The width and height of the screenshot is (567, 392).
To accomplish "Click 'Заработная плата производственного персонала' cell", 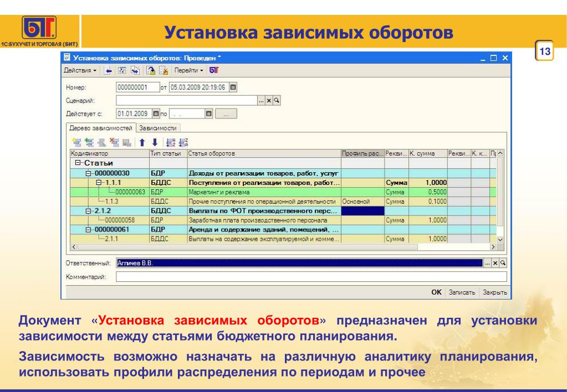I will pos(264,220).
